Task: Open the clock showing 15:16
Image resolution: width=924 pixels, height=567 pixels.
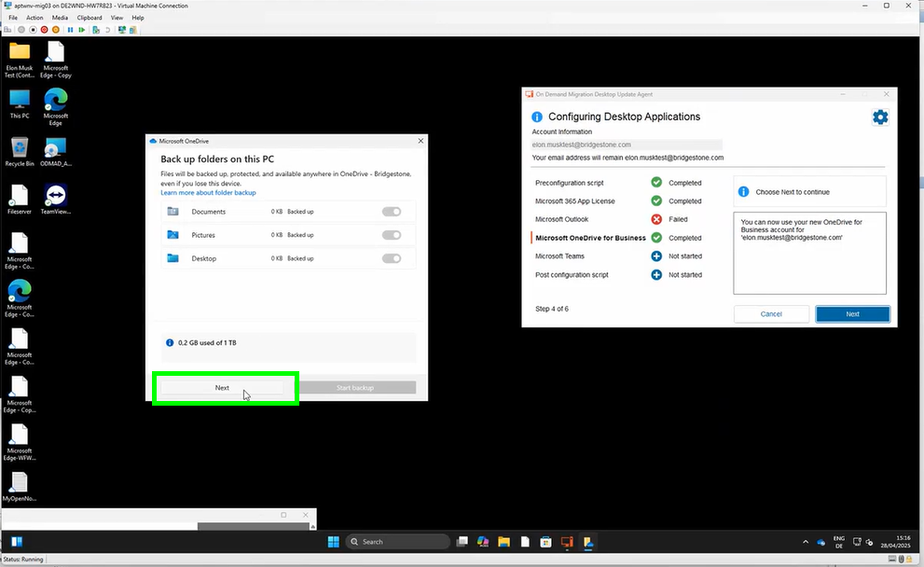Action: 895,542
